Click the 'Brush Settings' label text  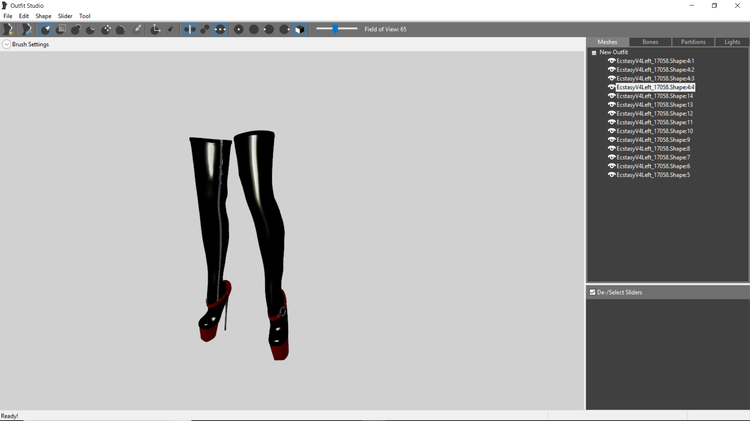[30, 44]
